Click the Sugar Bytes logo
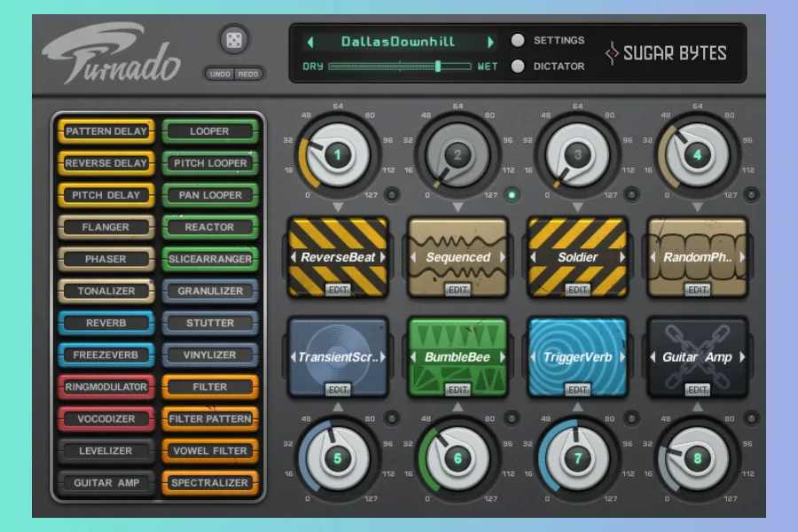798x532 pixels. pyautogui.click(x=666, y=53)
